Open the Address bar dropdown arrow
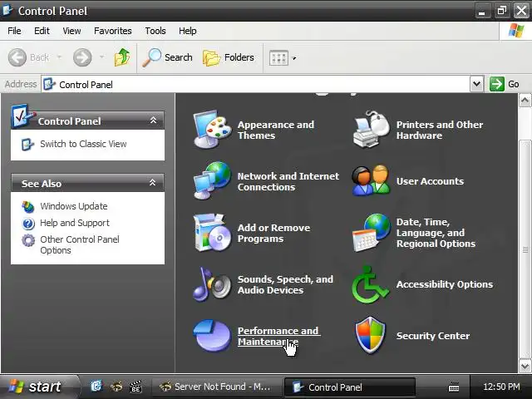This screenshot has height=399, width=532. [476, 84]
